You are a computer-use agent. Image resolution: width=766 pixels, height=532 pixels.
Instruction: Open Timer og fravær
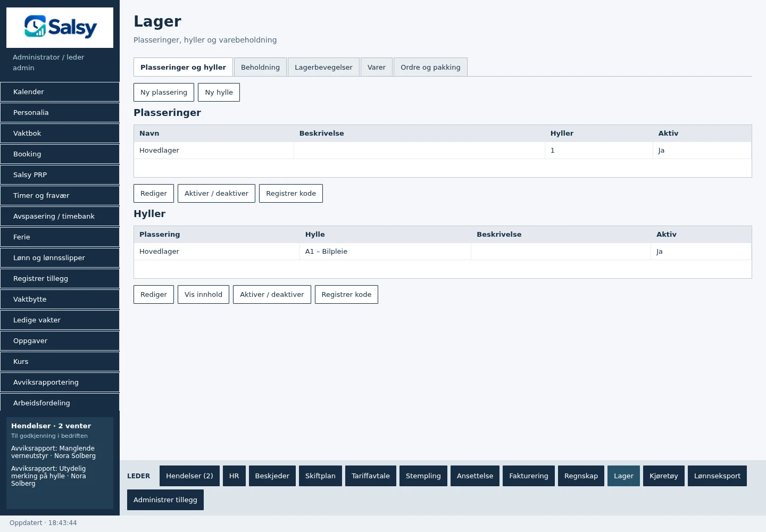60,195
